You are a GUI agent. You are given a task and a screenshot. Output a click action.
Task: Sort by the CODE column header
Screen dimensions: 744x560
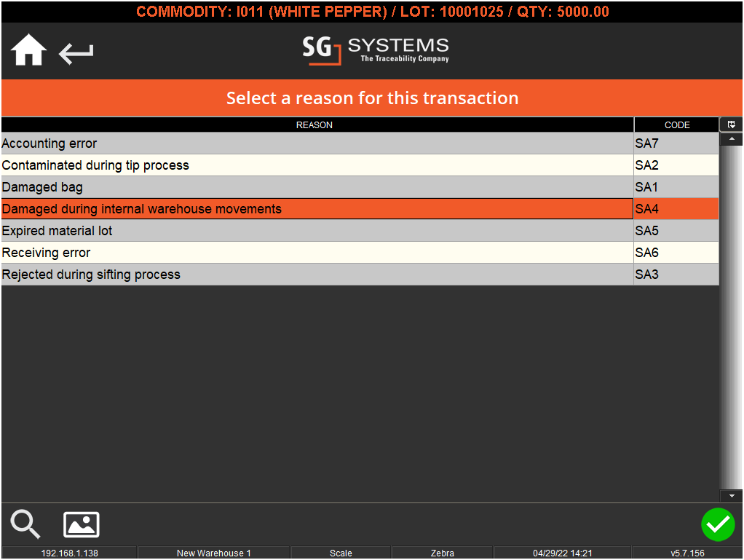(x=676, y=125)
